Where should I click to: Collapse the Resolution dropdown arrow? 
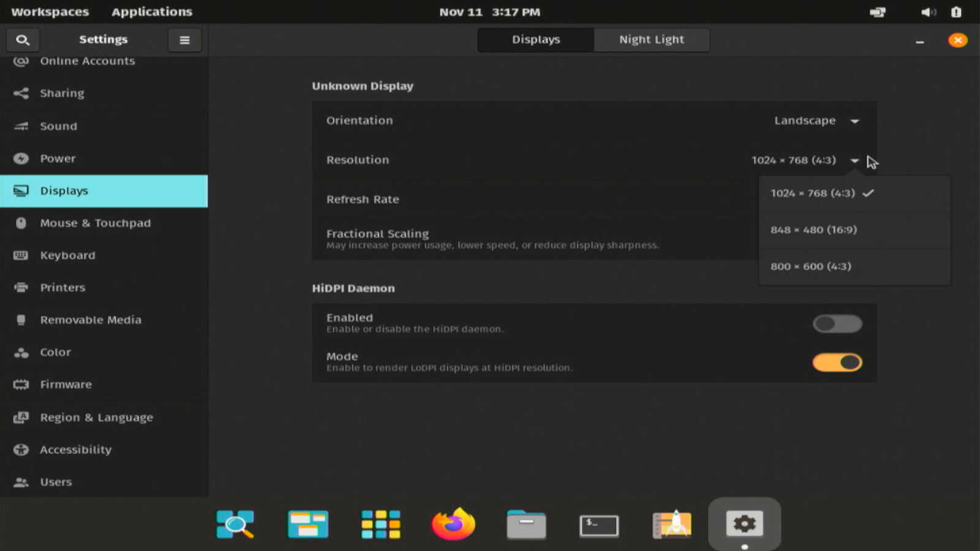tap(854, 160)
